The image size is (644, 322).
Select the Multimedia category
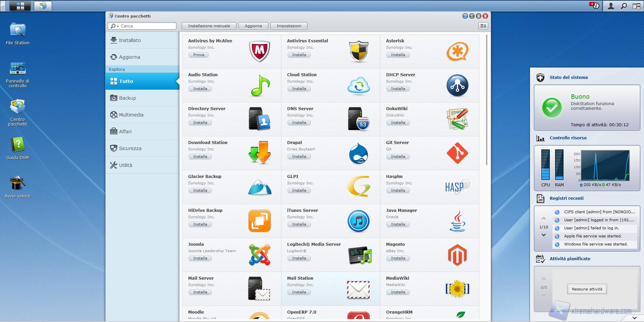pyautogui.click(x=131, y=115)
